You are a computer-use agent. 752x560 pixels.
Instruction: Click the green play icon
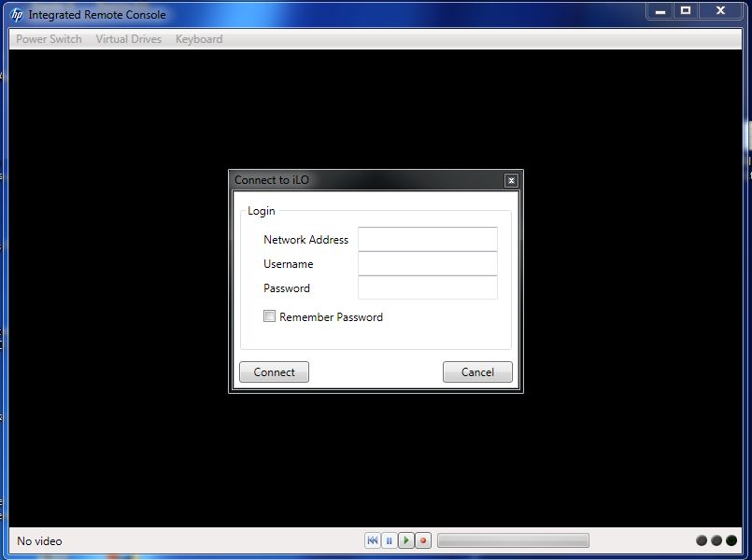pyautogui.click(x=406, y=540)
